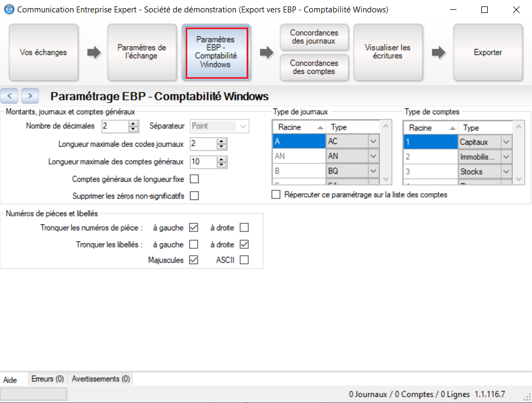Click the application logo icon in title bar
The image size is (532, 403).
[x=9, y=10]
